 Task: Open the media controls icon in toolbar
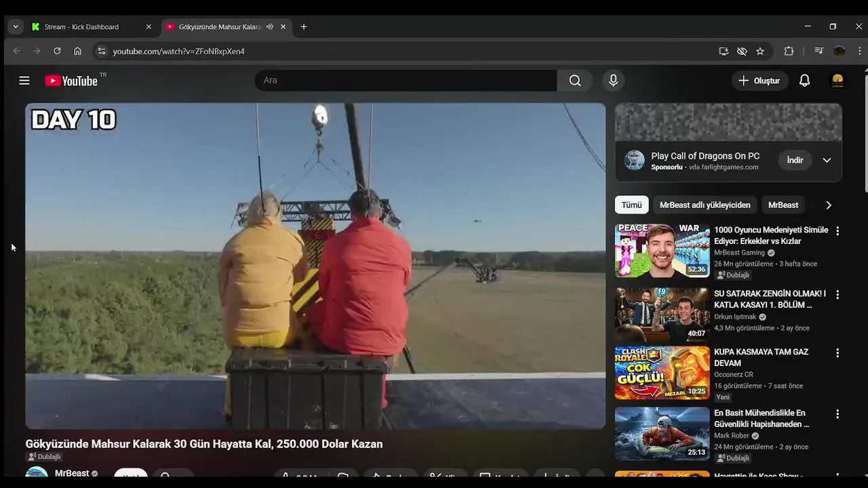pyautogui.click(x=818, y=51)
